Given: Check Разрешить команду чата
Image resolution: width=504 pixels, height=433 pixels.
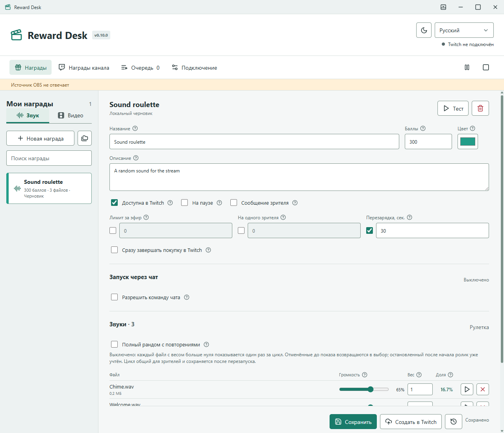Looking at the screenshot, I should point(115,297).
